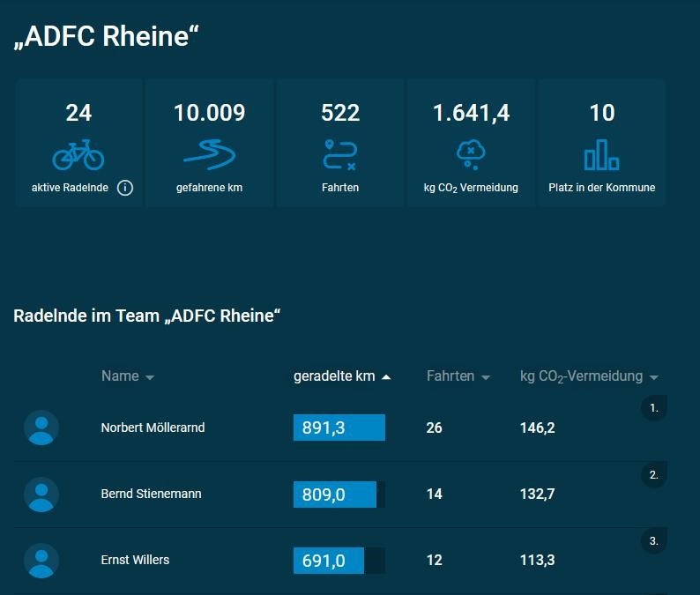Viewport: 700px width, 595px height.
Task: Click the 24 active riders value
Action: coord(78,113)
